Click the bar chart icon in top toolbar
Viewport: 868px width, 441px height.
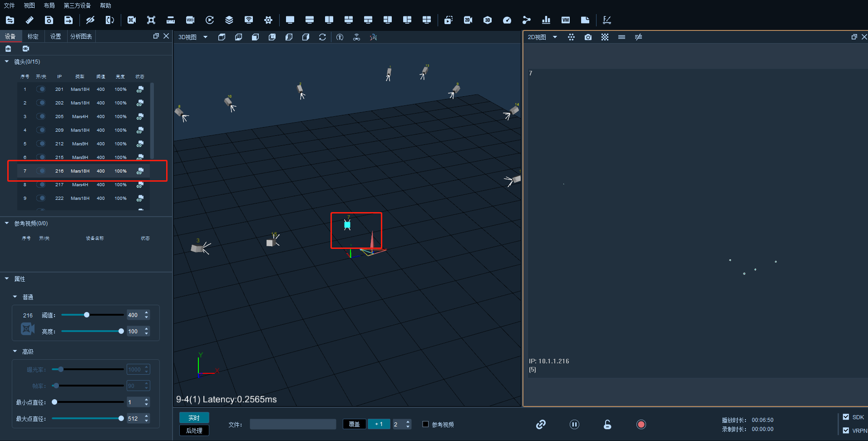tap(546, 20)
